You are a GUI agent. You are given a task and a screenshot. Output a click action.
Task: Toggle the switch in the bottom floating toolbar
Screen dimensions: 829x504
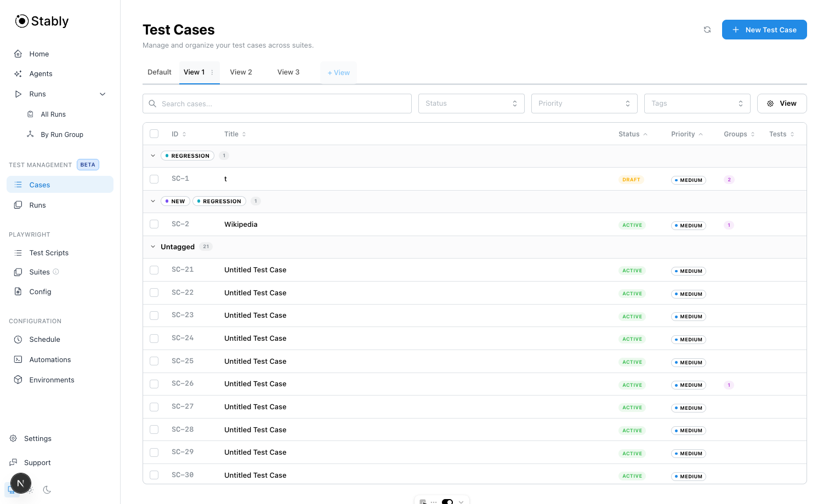pos(447,502)
